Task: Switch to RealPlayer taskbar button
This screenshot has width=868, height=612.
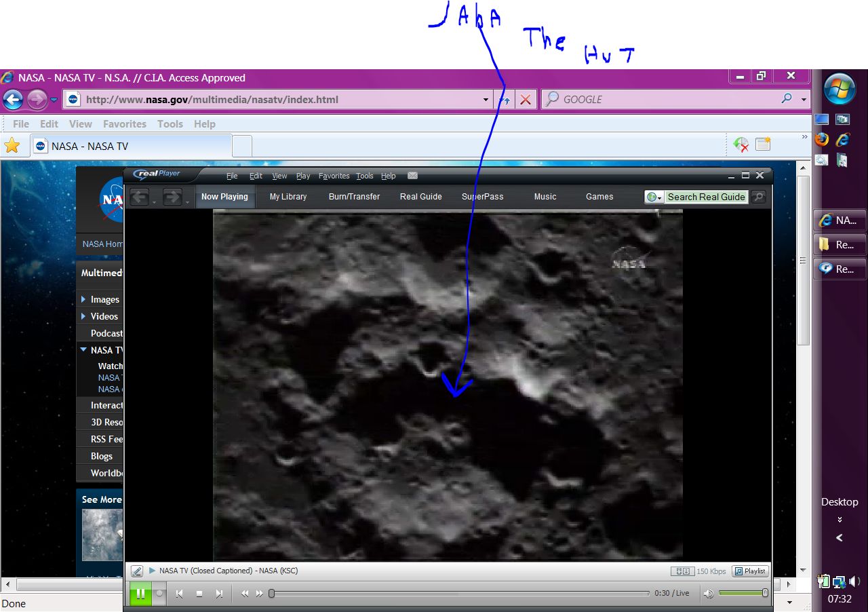Action: 840,269
